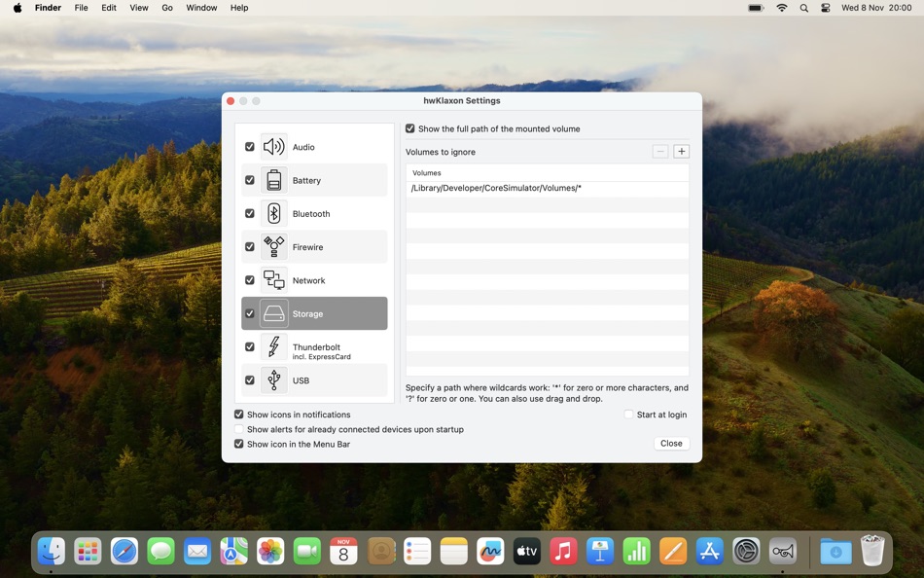Screen dimensions: 924x578
Task: Toggle Show the full path of mounted volume
Action: [x=410, y=128]
